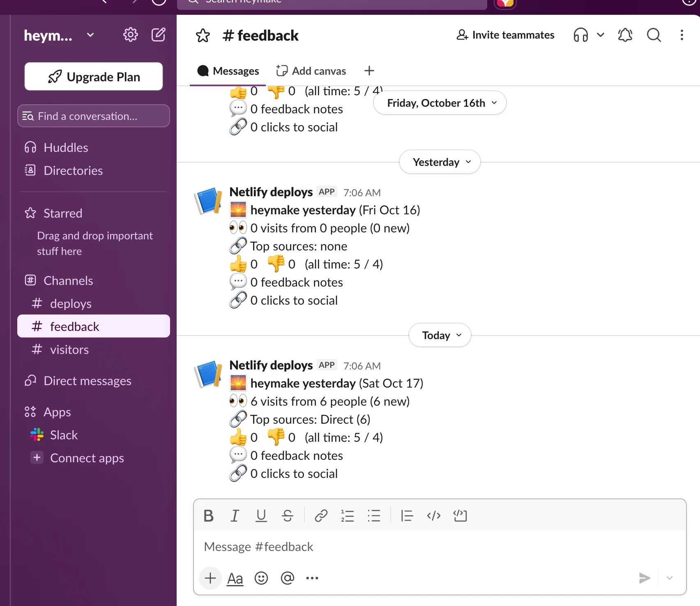This screenshot has height=606, width=700.
Task: Open composer more actions ellipsis
Action: pos(312,578)
